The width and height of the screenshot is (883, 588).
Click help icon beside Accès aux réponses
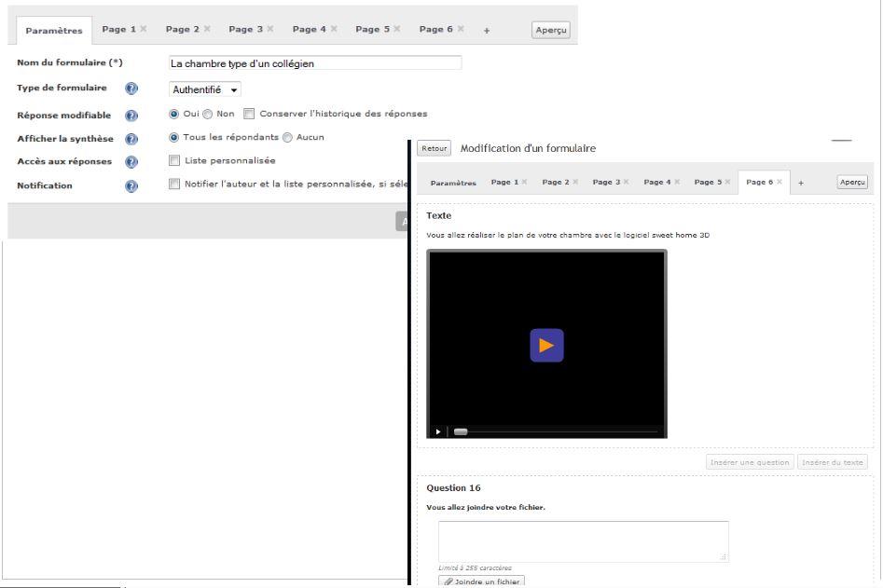[131, 162]
